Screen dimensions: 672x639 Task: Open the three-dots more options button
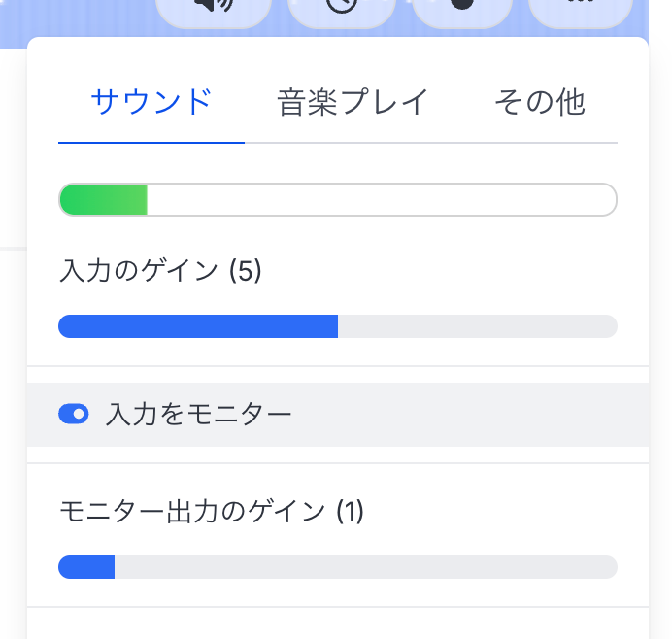(581, 11)
